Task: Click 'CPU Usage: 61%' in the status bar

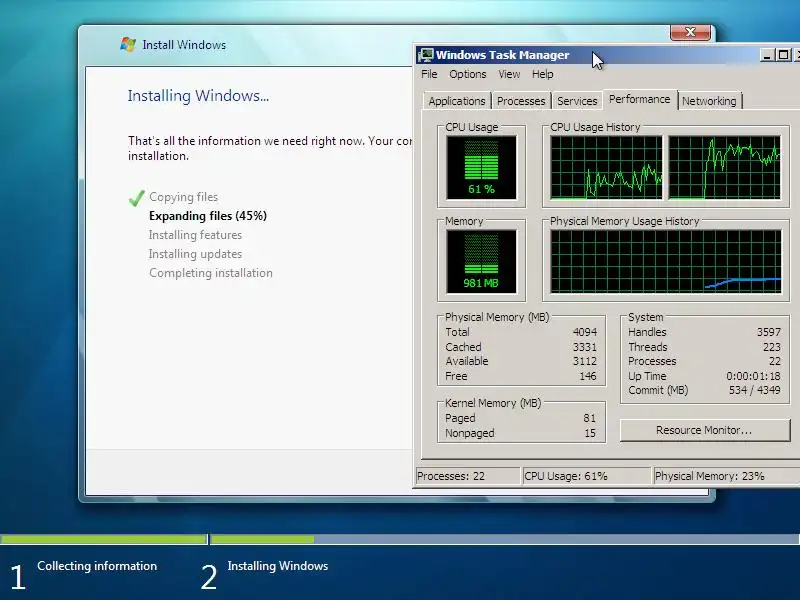Action: (566, 476)
